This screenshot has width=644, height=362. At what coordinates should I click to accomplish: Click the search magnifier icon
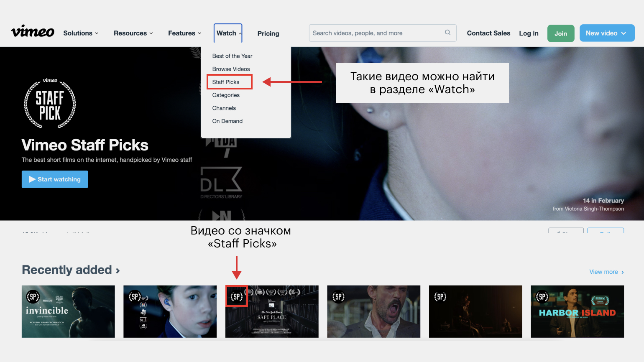tap(447, 33)
